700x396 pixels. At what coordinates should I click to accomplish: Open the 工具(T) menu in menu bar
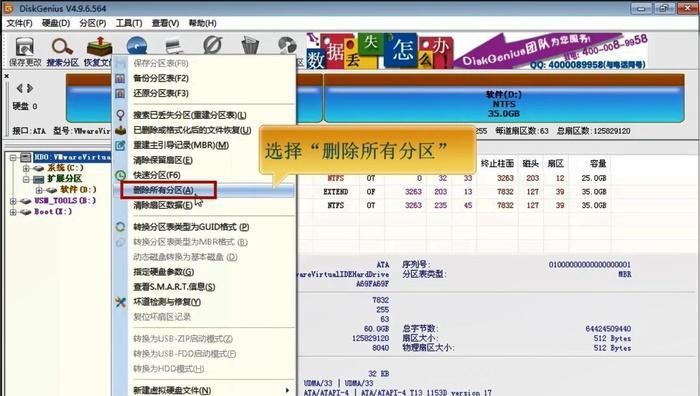[x=129, y=23]
